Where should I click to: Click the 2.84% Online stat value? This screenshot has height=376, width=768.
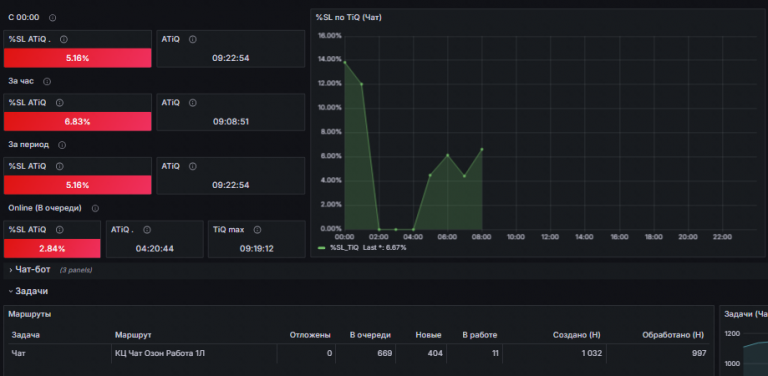tap(52, 249)
